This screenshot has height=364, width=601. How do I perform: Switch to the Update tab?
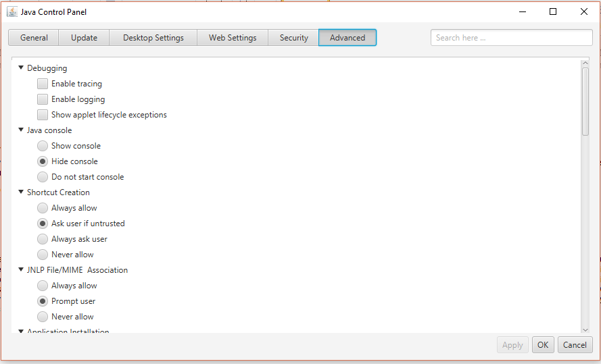click(84, 38)
